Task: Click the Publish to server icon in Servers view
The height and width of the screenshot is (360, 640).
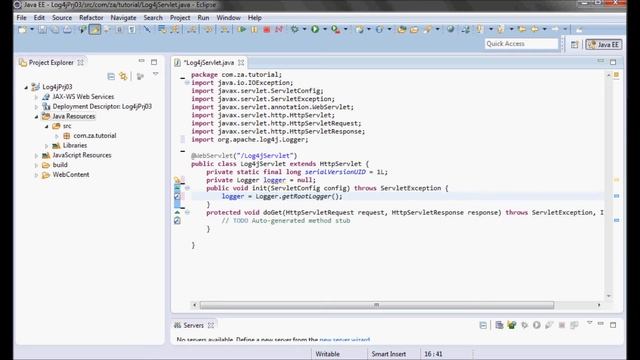Action: 574,325
